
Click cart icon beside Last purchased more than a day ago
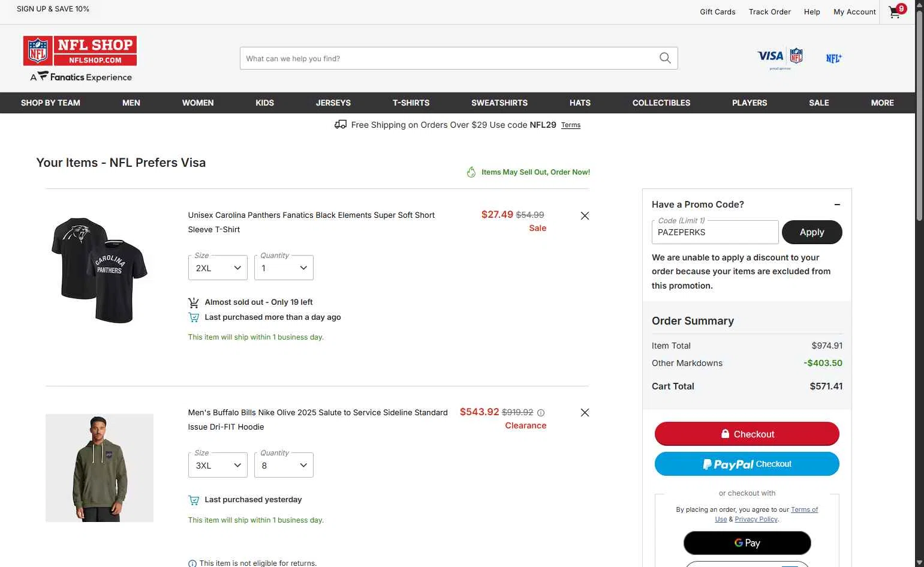click(x=194, y=317)
